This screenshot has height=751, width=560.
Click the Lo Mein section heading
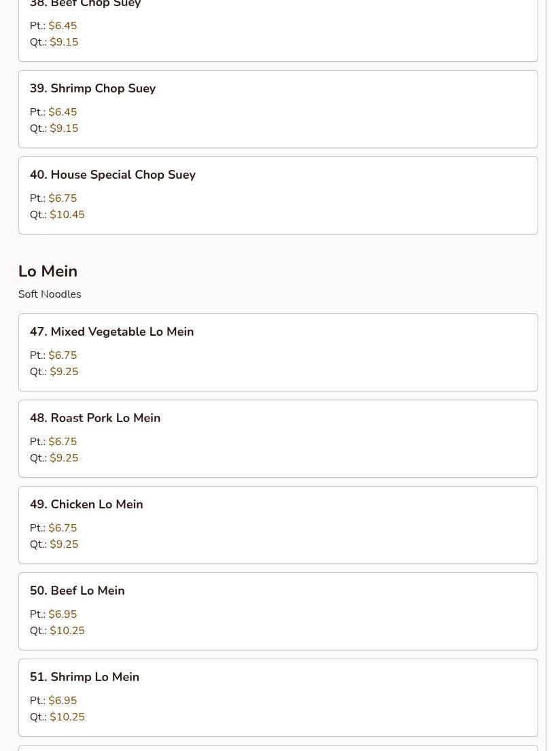point(48,271)
